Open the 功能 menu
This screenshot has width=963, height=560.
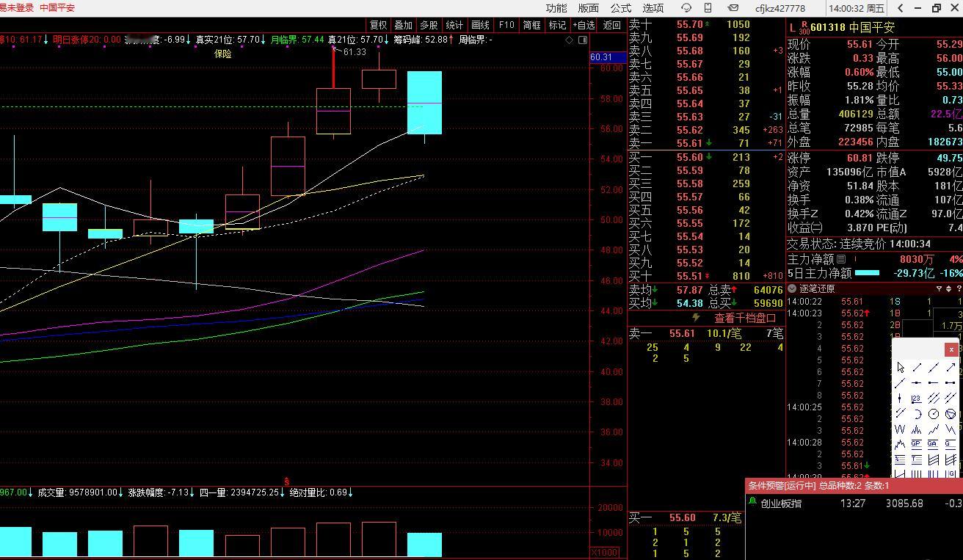[x=556, y=8]
